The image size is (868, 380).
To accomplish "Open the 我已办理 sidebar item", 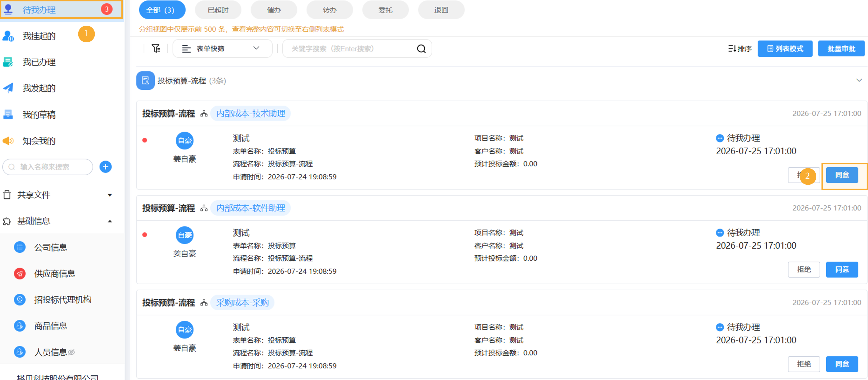I will (39, 62).
